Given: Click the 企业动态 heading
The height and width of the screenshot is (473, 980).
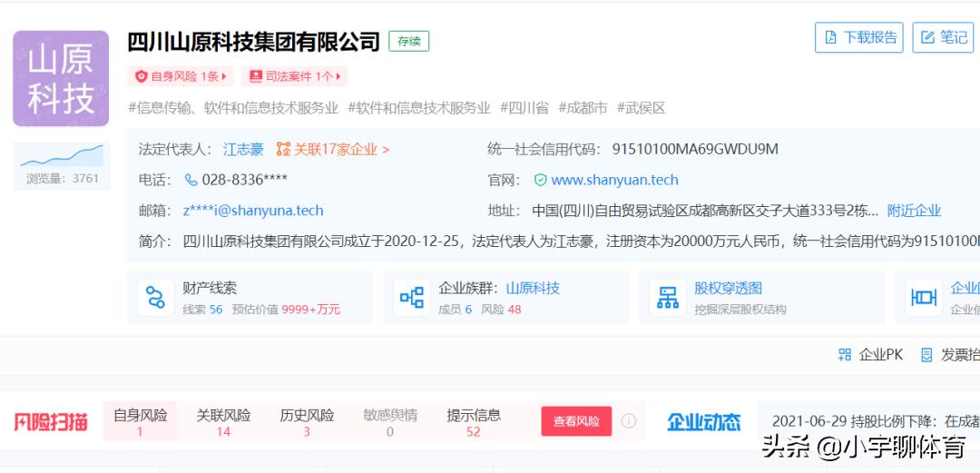Looking at the screenshot, I should [704, 421].
